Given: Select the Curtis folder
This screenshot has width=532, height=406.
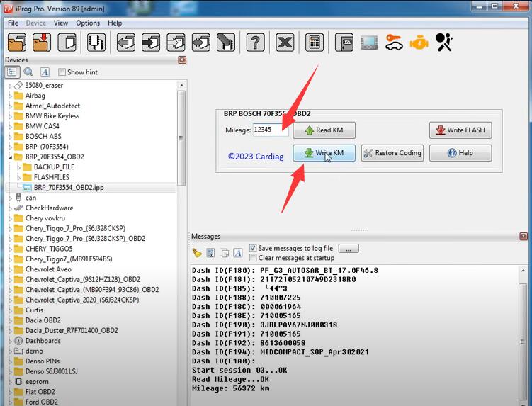Looking at the screenshot, I should 34,310.
